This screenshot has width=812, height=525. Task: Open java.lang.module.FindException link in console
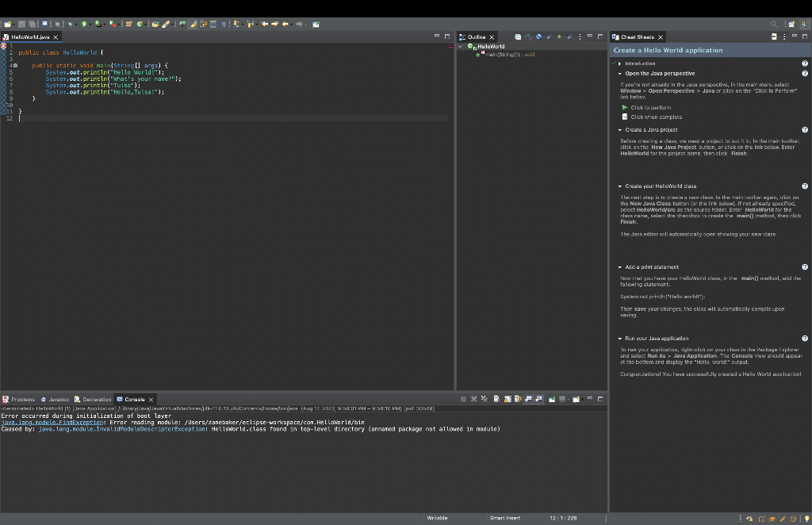(52, 423)
